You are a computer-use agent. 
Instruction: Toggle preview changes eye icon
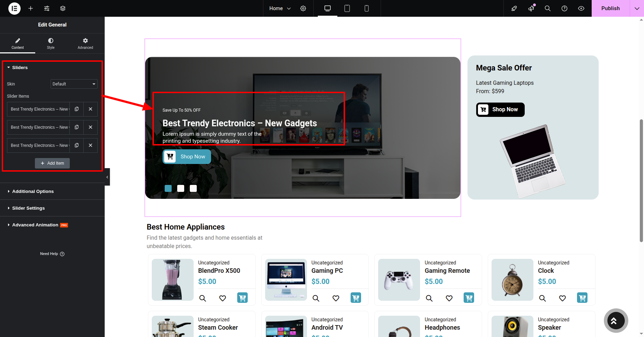581,8
